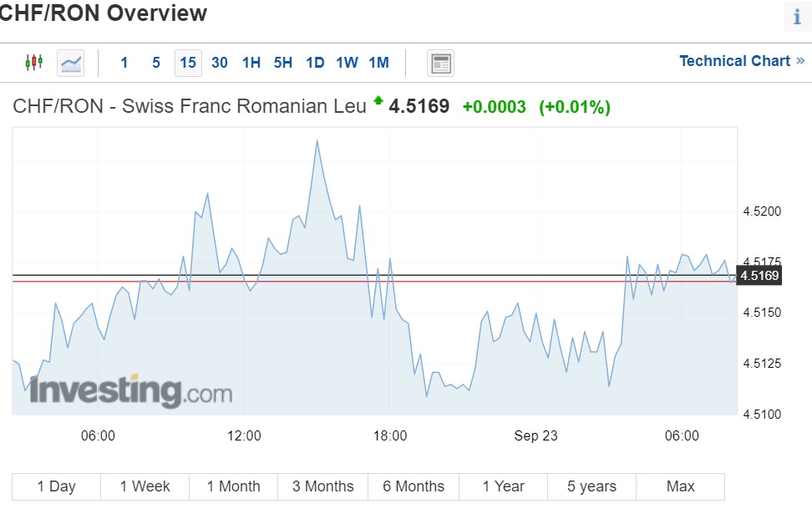The height and width of the screenshot is (514, 812).
Task: Click the 4.5169 current price label
Action: click(759, 276)
